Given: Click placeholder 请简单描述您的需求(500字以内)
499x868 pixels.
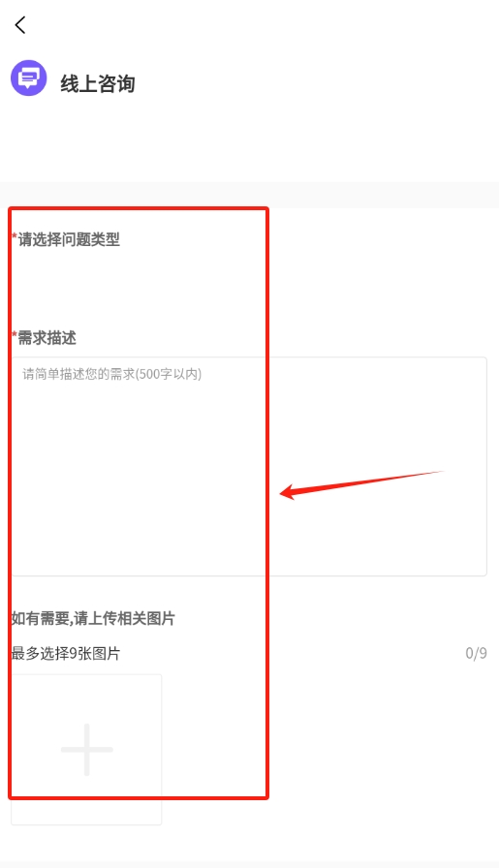Looking at the screenshot, I should tap(111, 374).
